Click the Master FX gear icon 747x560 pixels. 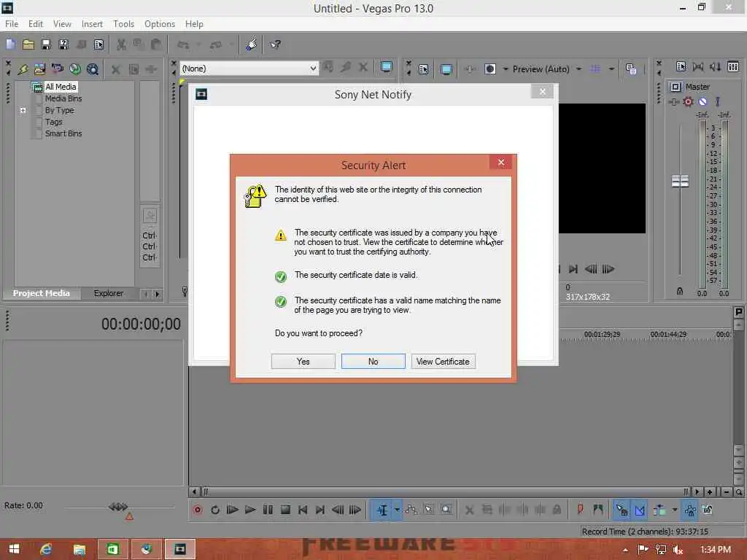click(x=688, y=101)
